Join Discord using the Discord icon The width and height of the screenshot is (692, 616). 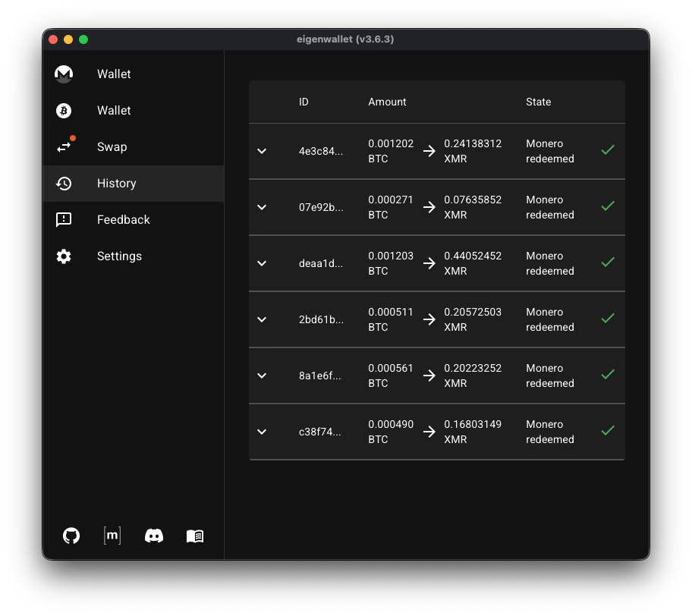point(153,536)
